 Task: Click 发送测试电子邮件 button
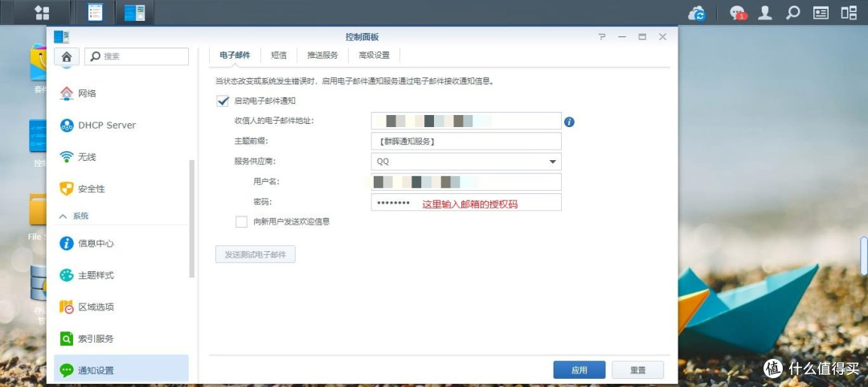coord(256,254)
